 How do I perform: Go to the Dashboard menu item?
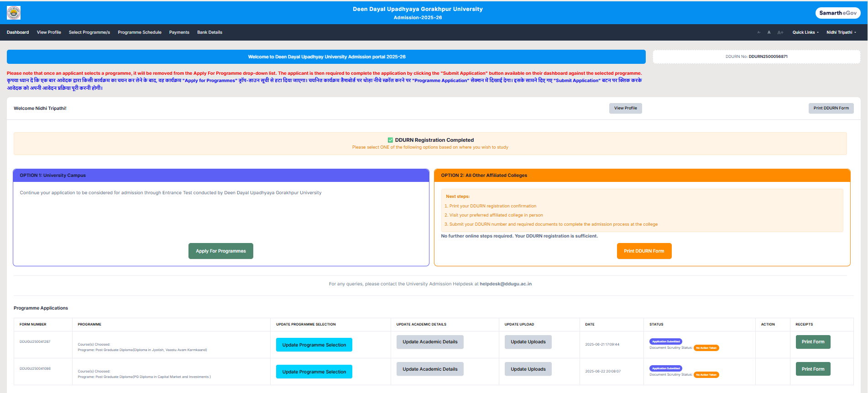[x=18, y=32]
